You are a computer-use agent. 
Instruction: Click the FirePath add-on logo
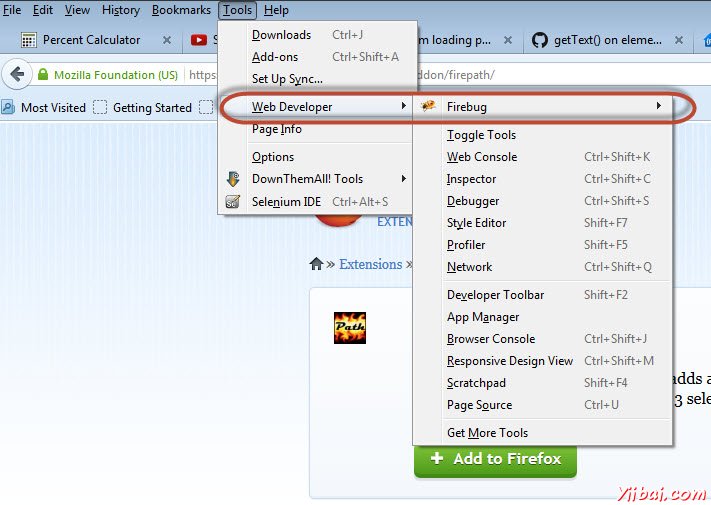click(350, 328)
